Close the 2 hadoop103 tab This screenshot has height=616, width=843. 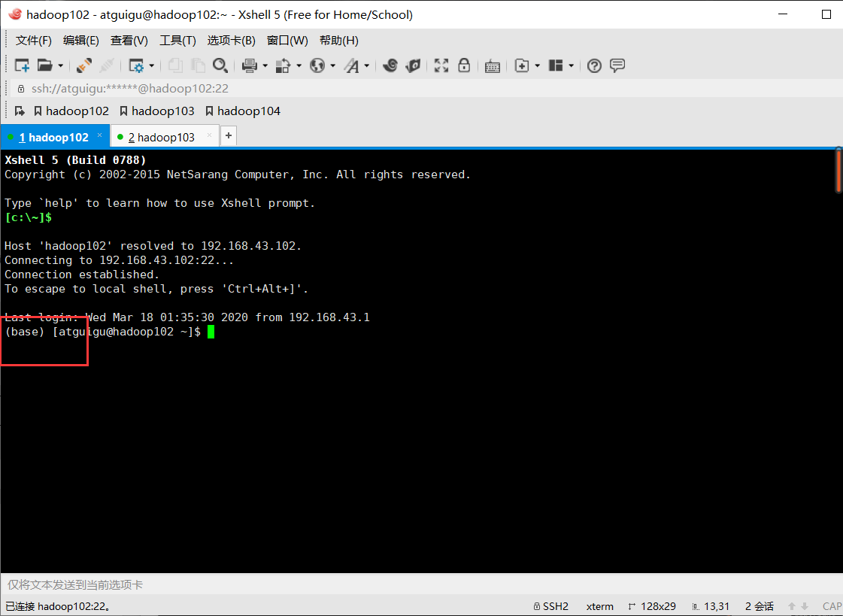coord(209,135)
